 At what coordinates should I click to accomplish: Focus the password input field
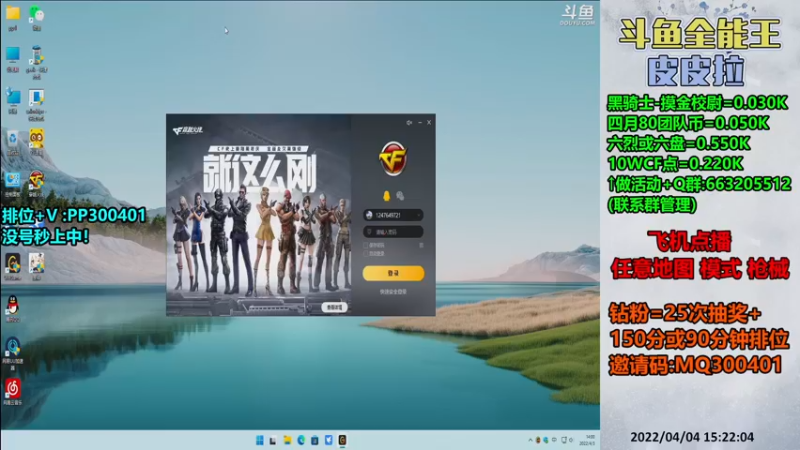393,232
